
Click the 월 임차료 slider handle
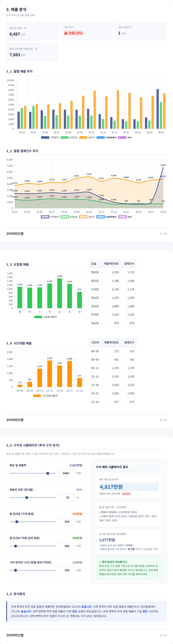[x=17, y=522]
